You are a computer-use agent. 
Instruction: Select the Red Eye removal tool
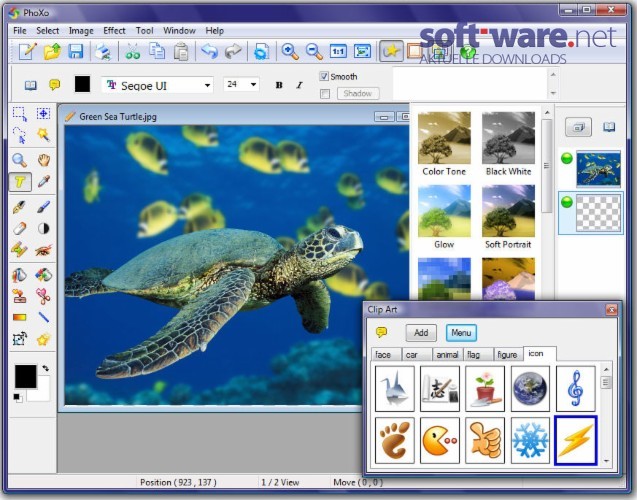coord(43,250)
